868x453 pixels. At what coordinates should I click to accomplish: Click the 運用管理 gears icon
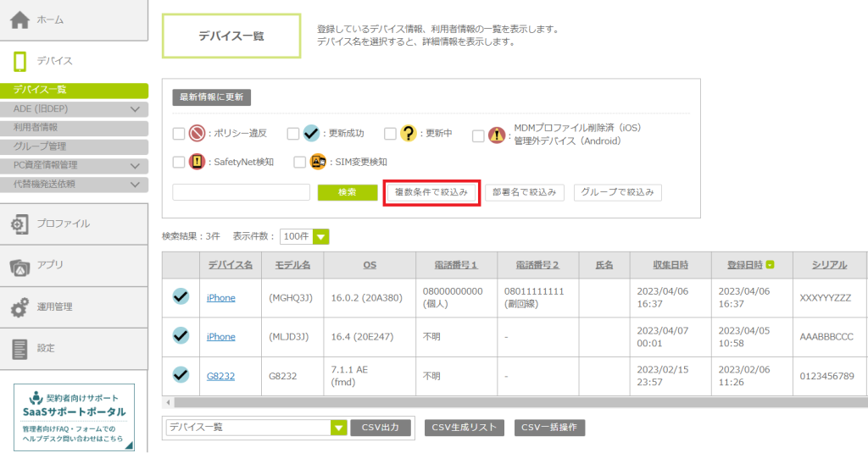pyautogui.click(x=19, y=307)
